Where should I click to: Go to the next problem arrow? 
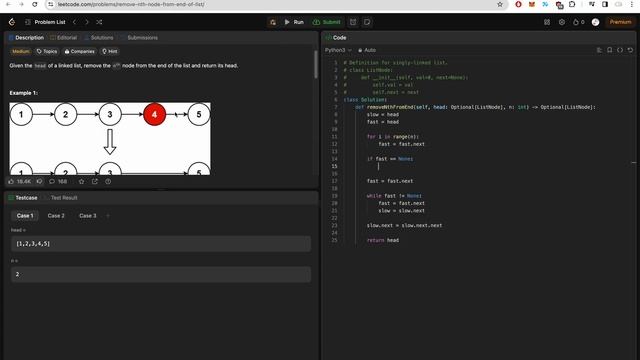[x=87, y=22]
